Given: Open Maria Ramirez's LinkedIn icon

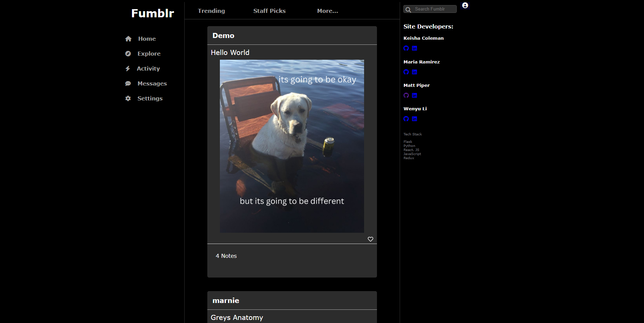Looking at the screenshot, I should pyautogui.click(x=414, y=72).
